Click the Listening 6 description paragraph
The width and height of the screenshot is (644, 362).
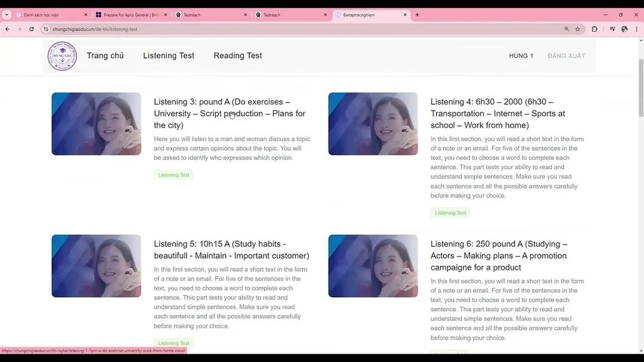pos(507,310)
